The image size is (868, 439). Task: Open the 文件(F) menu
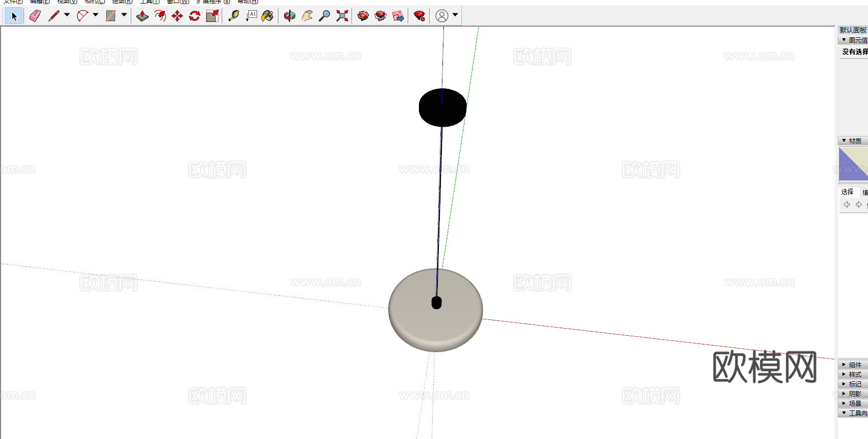[13, 2]
